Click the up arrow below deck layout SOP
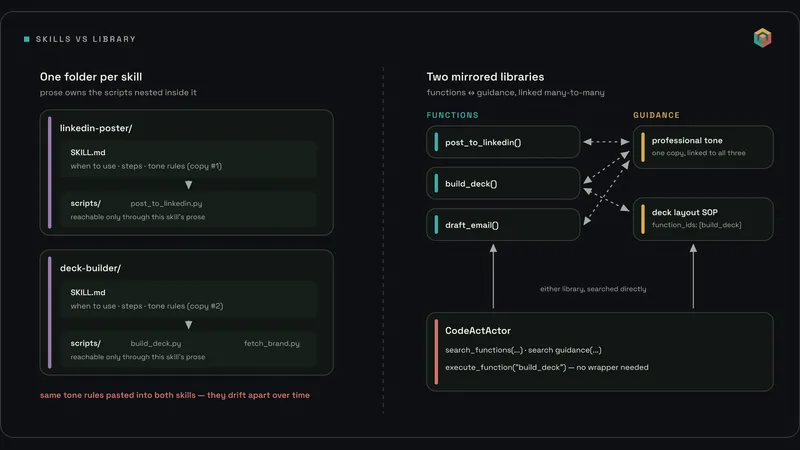This screenshot has width=800, height=450. 693,276
